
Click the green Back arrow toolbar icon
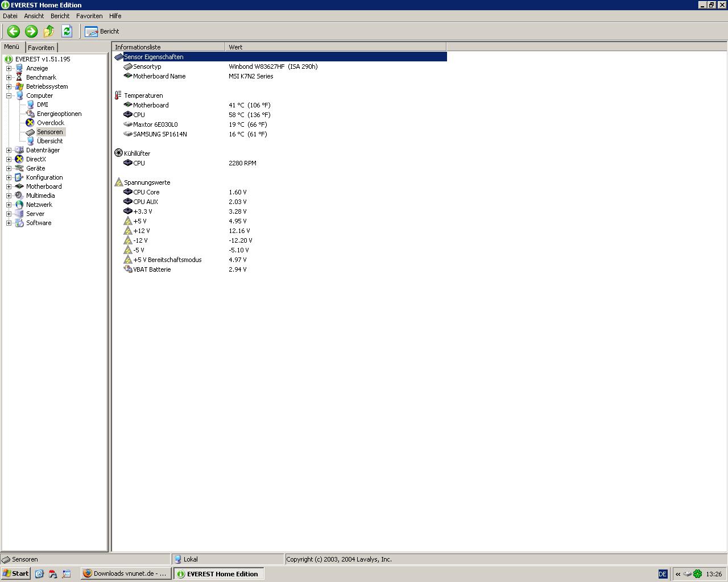[14, 31]
